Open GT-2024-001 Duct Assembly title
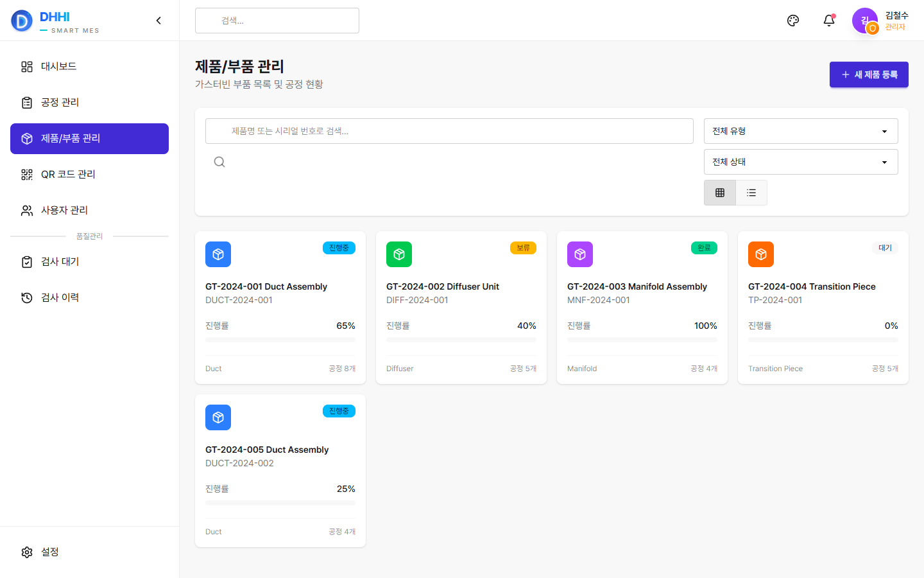 pyautogui.click(x=266, y=286)
